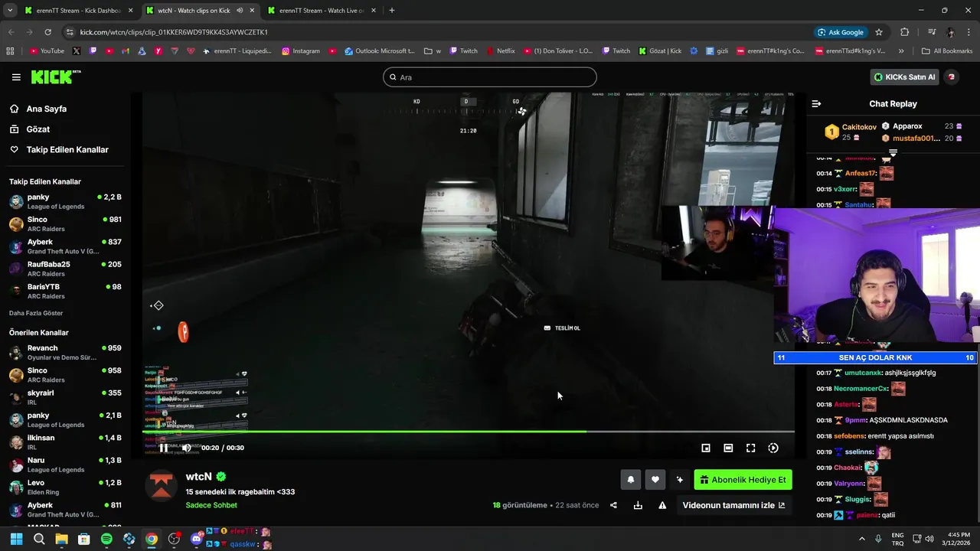Toggle theater mode on the player

728,448
